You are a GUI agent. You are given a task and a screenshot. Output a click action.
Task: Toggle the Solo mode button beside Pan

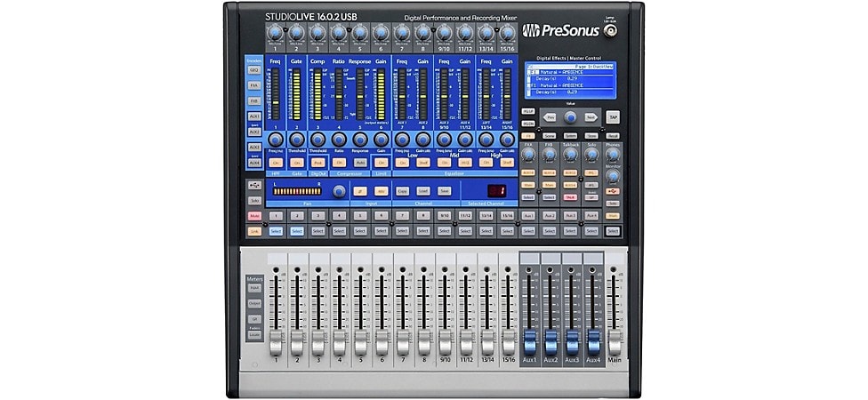[x=254, y=200]
